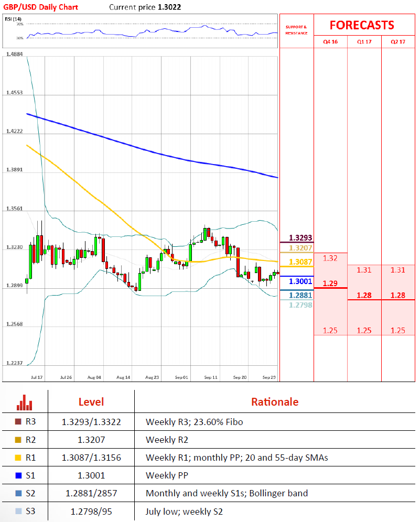Select the GBP/USD Daily Chart title
Viewport: 420px width, 522px height.
click(x=40, y=7)
